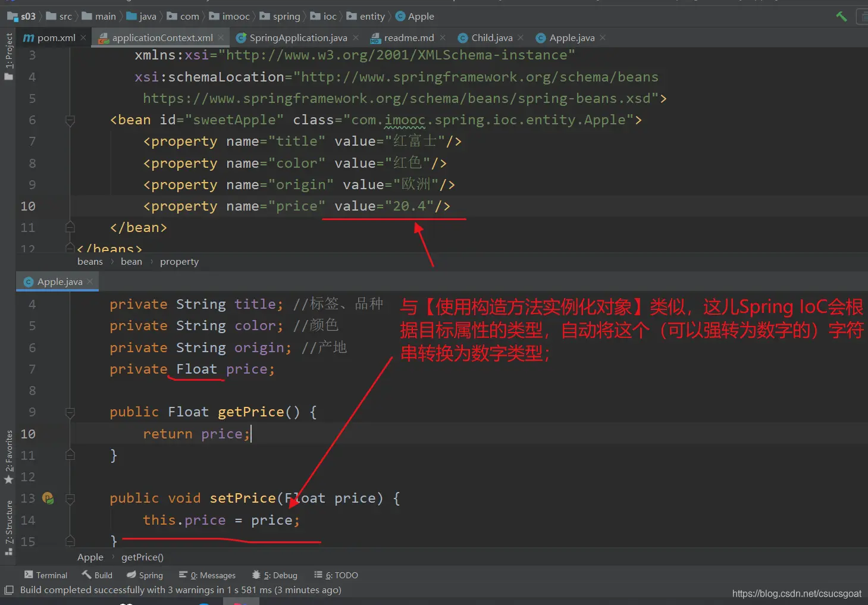Open the Spring tool window
Screen dimensions: 868x605
145,575
